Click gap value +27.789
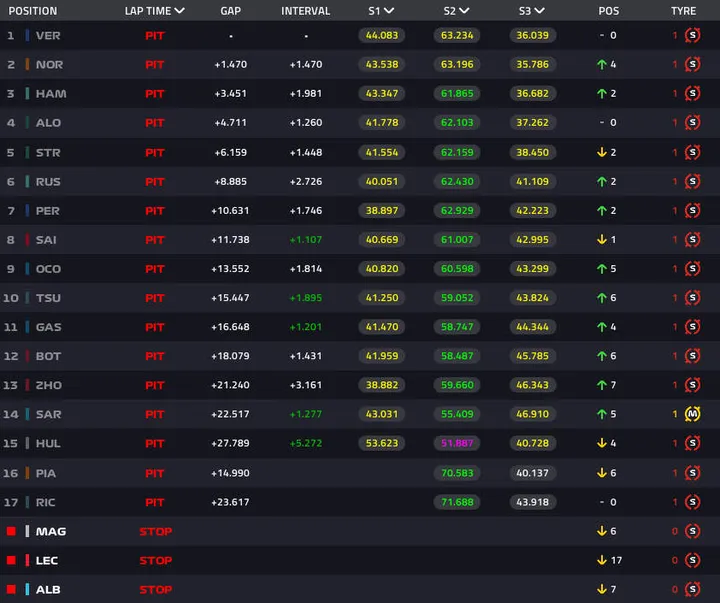Screen dimensions: 720x603 (x=231, y=443)
